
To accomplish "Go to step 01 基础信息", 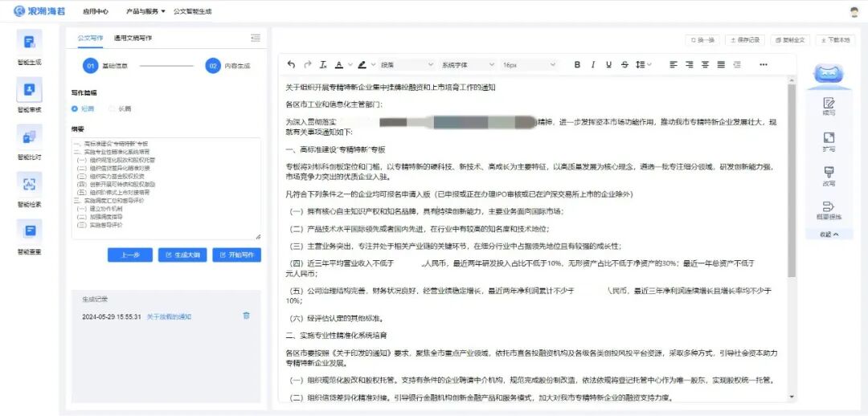I will 106,66.
